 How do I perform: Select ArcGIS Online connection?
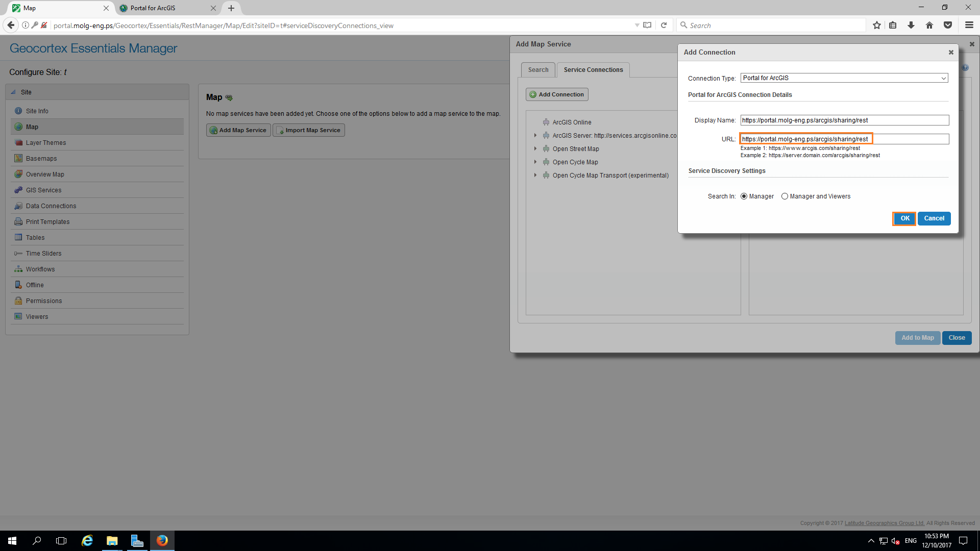(x=572, y=122)
